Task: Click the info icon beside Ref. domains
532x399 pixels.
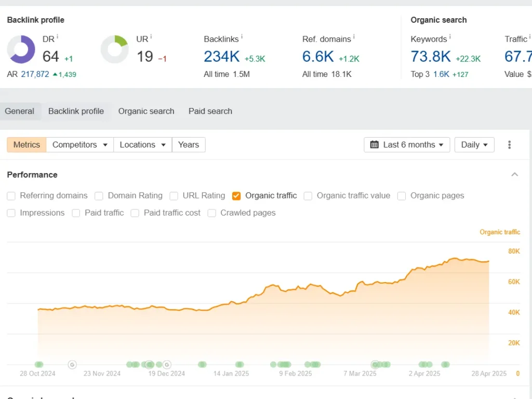Action: [353, 37]
